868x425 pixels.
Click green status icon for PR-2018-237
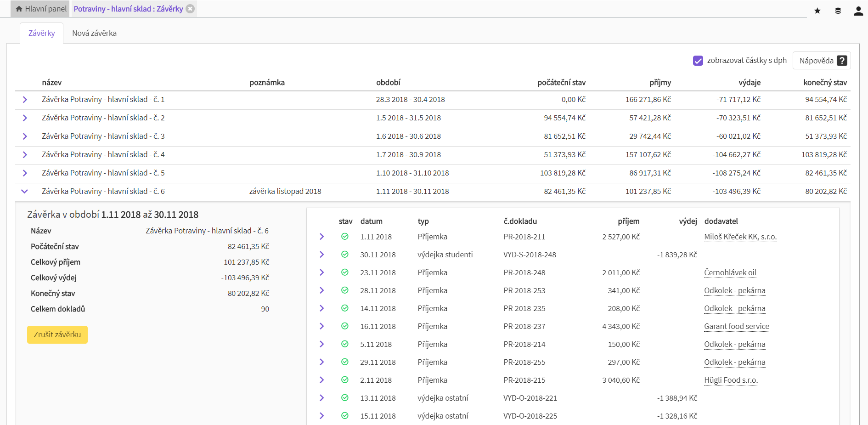[344, 326]
